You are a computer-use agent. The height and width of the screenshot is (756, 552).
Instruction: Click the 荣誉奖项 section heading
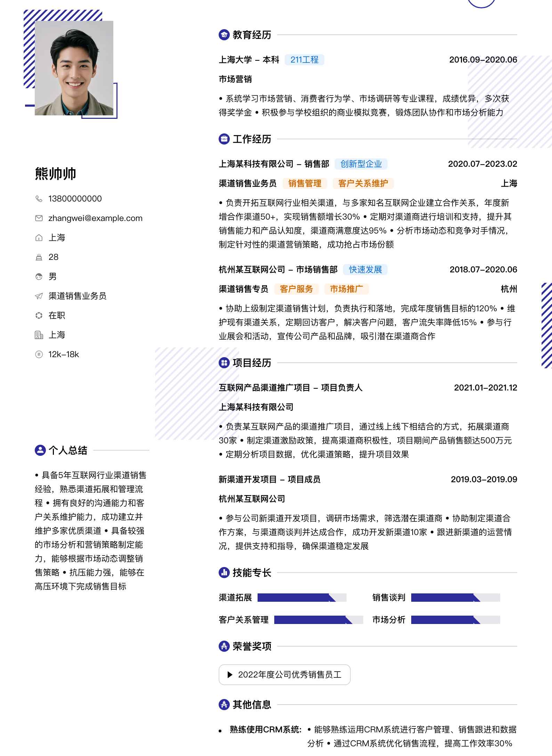[252, 646]
